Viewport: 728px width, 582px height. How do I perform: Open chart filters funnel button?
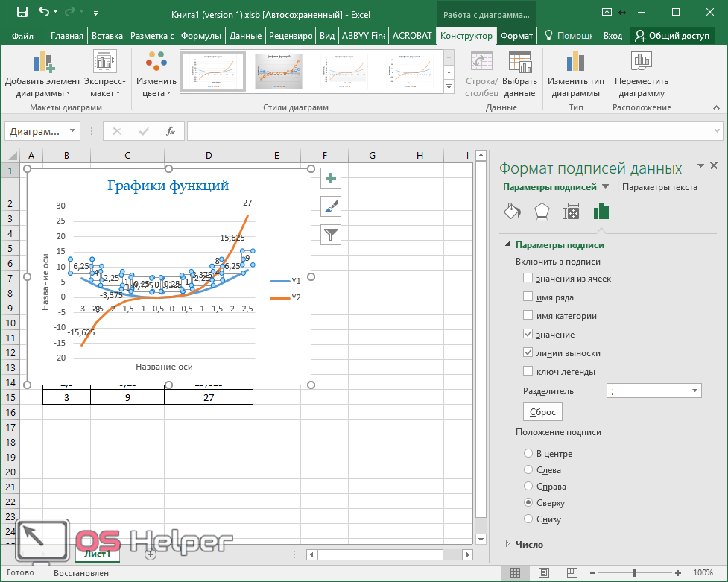coord(331,235)
